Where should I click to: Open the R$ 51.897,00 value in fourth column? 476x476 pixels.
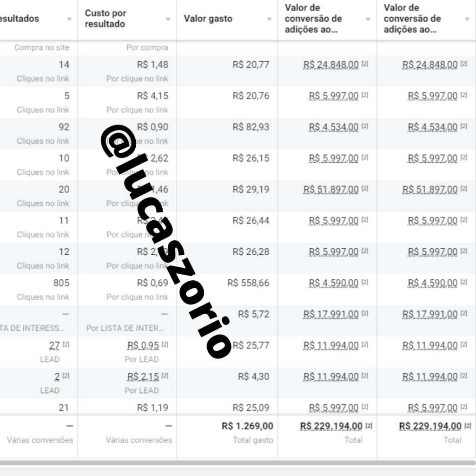(x=331, y=190)
